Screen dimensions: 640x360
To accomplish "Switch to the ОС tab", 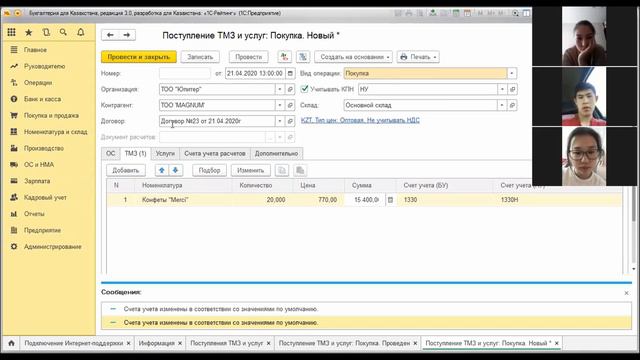I will tap(110, 153).
